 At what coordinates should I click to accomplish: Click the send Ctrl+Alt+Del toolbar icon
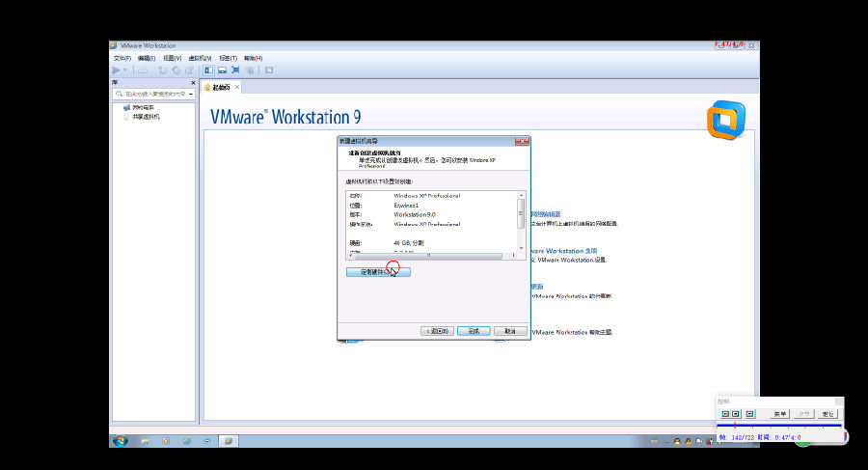point(143,70)
